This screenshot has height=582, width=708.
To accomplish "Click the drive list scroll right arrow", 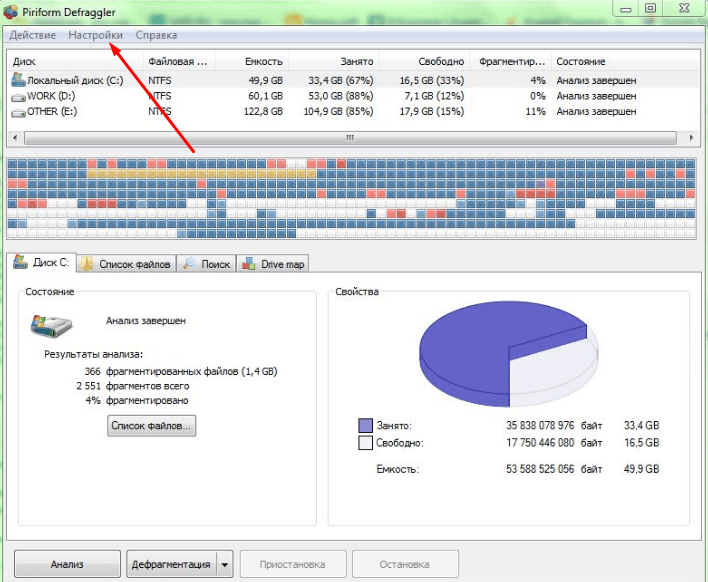I will point(691,138).
